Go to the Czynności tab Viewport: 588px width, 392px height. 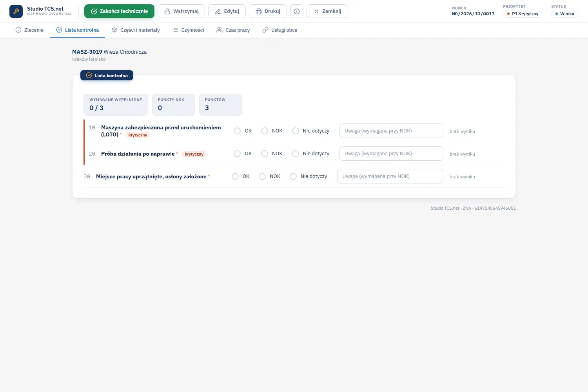point(188,30)
